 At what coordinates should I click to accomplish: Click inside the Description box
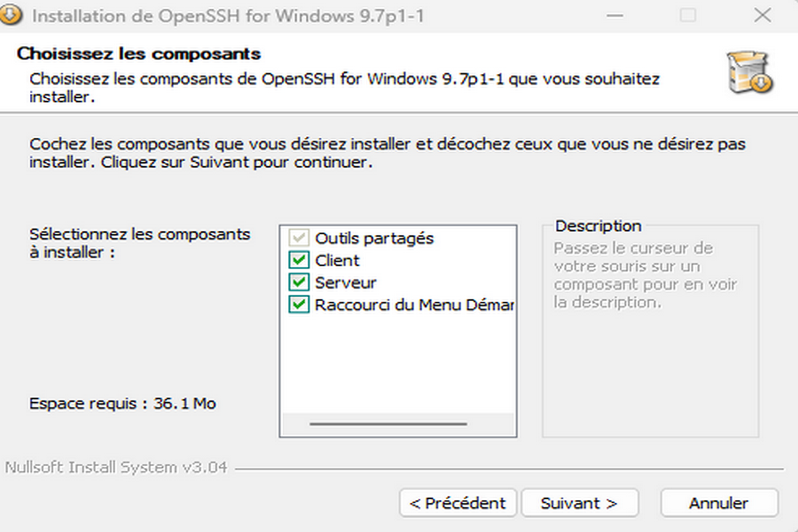click(650, 359)
